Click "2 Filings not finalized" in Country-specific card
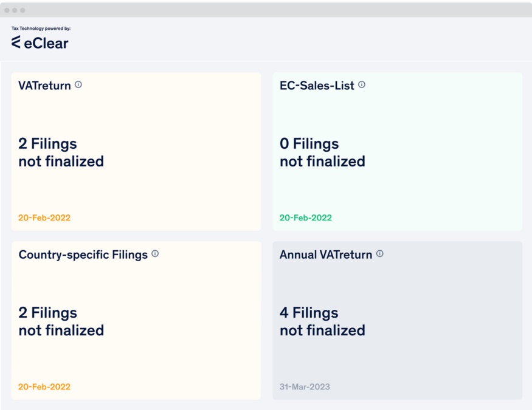532x410 pixels. 61,321
